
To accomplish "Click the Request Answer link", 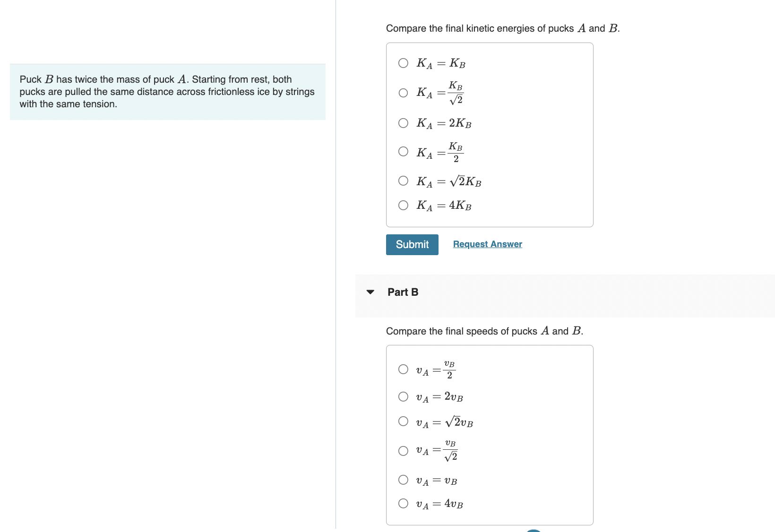I will pyautogui.click(x=487, y=244).
